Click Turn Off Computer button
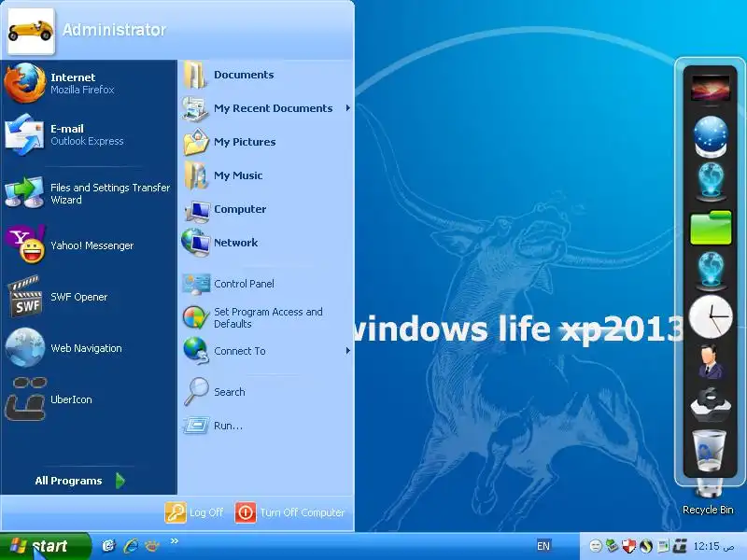Screen dimensions: 747x560 click(289, 512)
